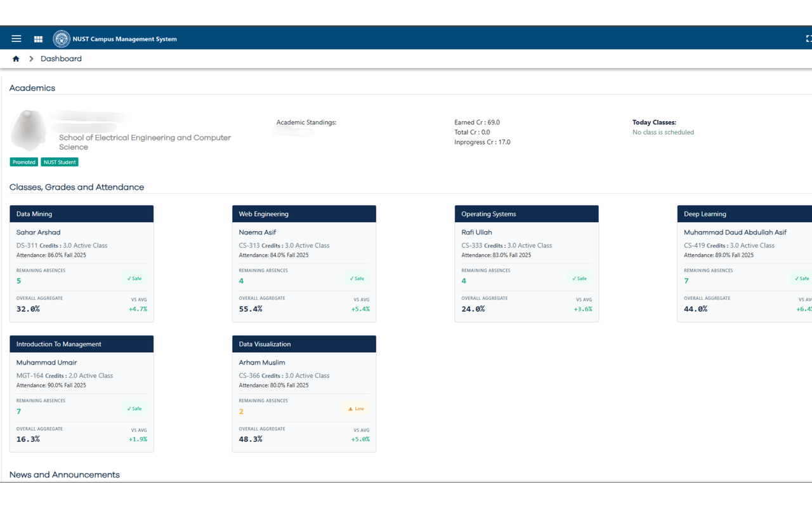This screenshot has width=812, height=508.
Task: Open the hamburger navigation menu
Action: (16, 39)
